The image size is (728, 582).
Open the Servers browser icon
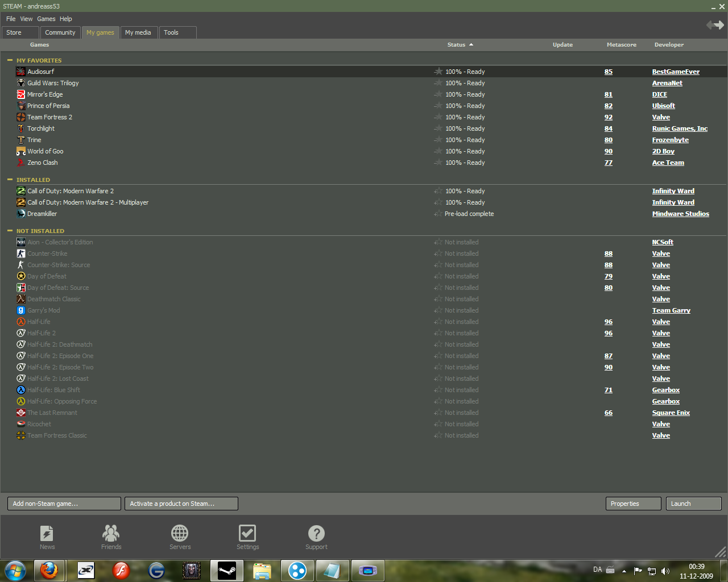coord(180,533)
